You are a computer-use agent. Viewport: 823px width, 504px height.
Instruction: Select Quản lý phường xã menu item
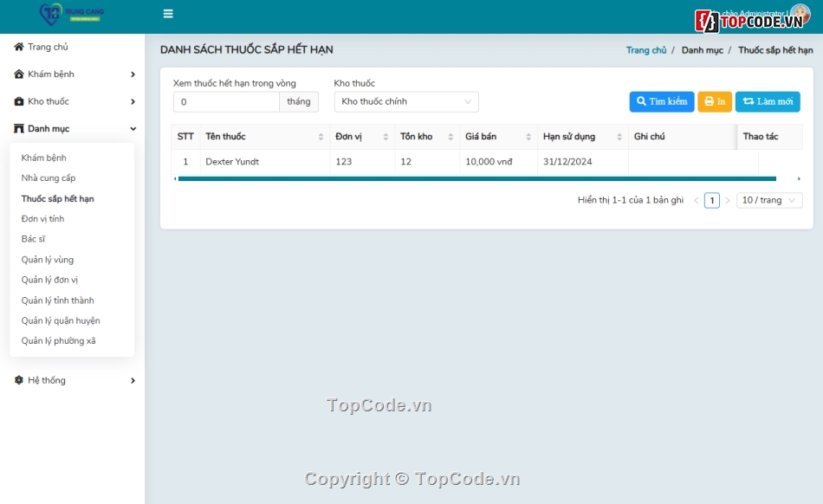58,341
